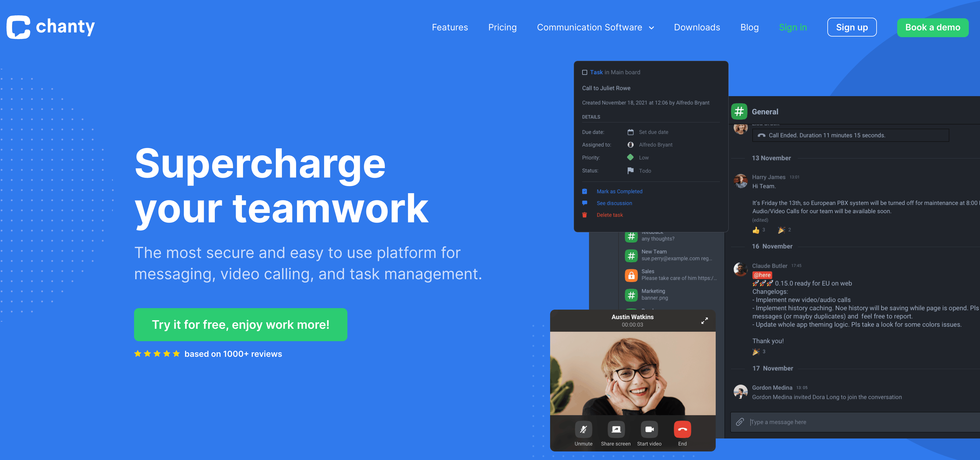Click the Sign up button
This screenshot has height=460, width=980.
(852, 27)
